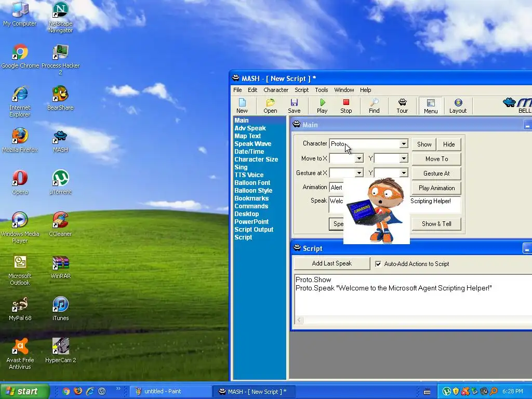Click the Hide character button
532x399 pixels.
tap(448, 144)
